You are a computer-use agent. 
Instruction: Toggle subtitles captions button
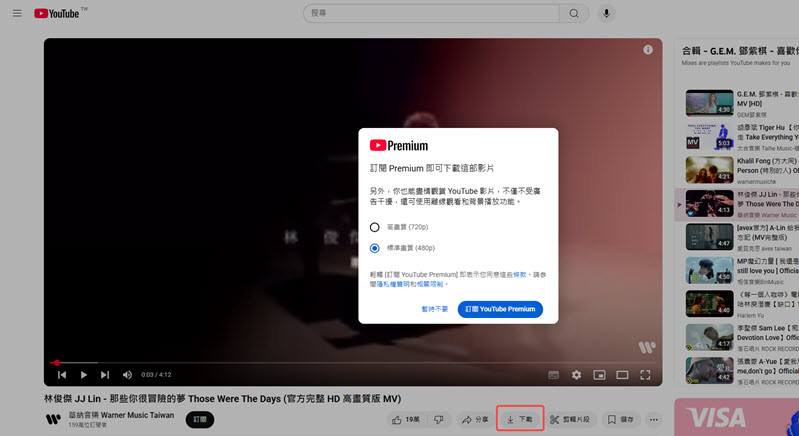pos(553,375)
